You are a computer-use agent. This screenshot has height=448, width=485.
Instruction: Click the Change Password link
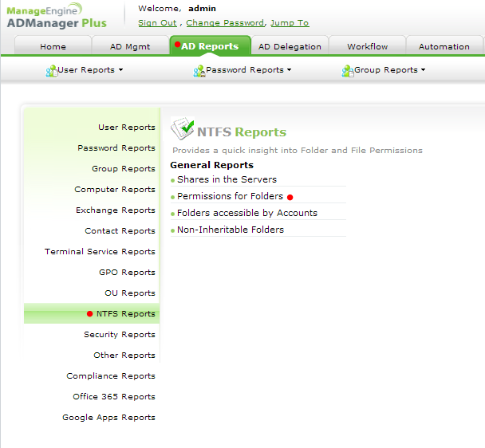(x=225, y=23)
